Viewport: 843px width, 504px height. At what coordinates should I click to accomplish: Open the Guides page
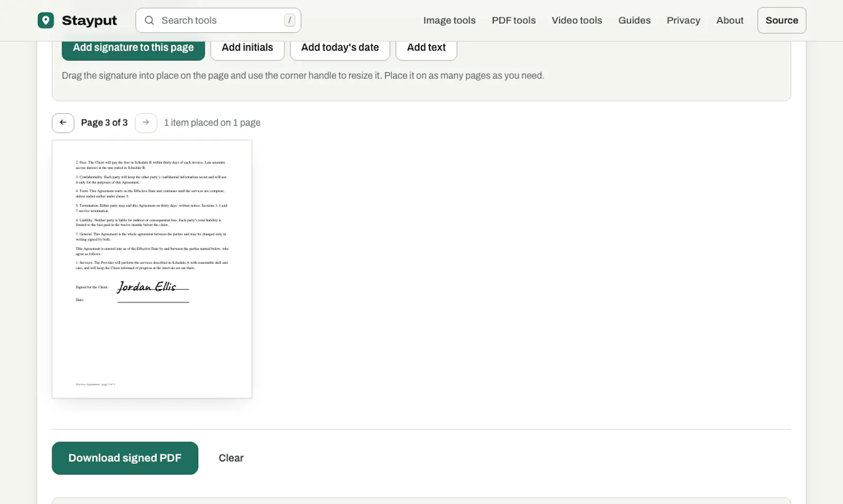[634, 21]
